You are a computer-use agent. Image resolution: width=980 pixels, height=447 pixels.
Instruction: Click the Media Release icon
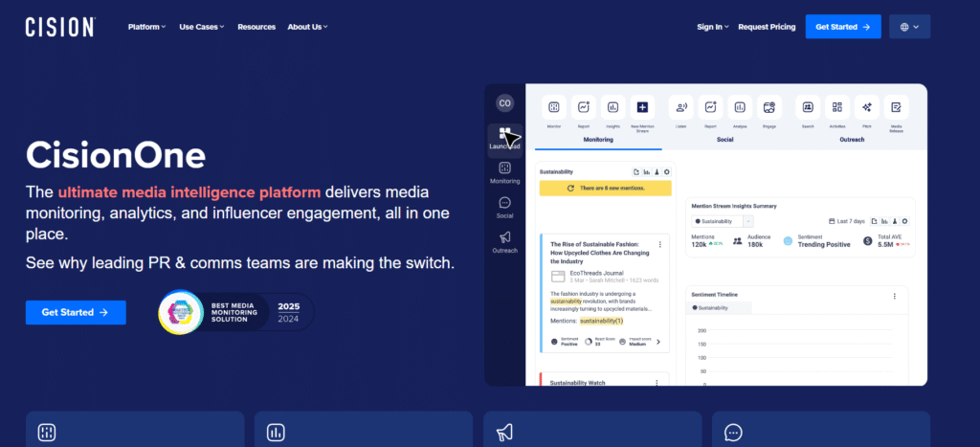[x=897, y=108]
